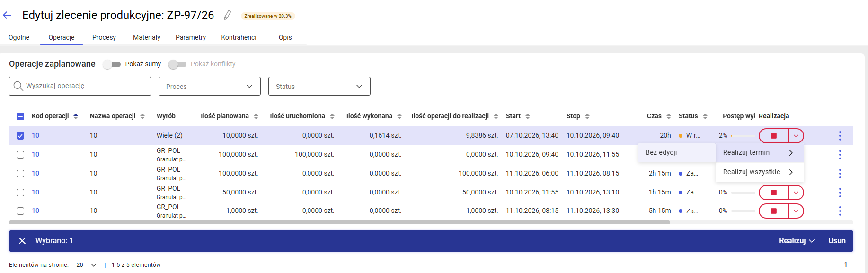Viewport: 868px width, 273px height.
Task: Open the Status filter dropdown
Action: pos(319,86)
